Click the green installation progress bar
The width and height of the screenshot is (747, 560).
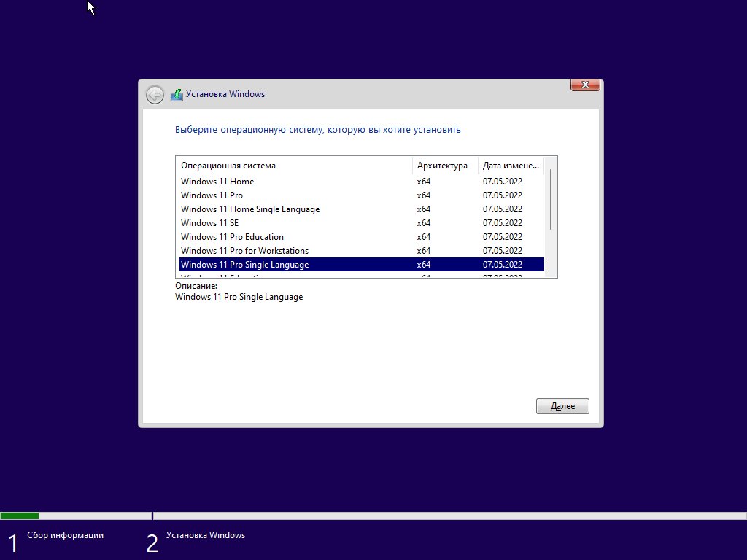(x=20, y=516)
